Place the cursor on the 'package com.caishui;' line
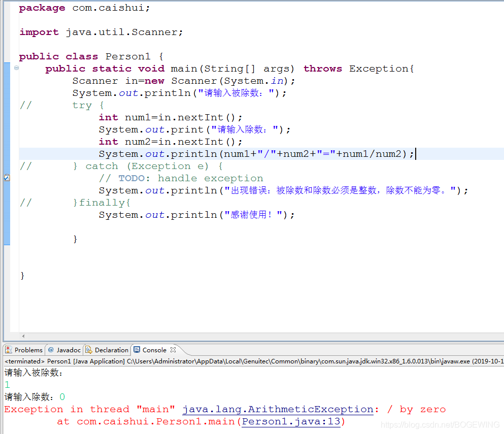The width and height of the screenshot is (504, 434). [x=85, y=8]
